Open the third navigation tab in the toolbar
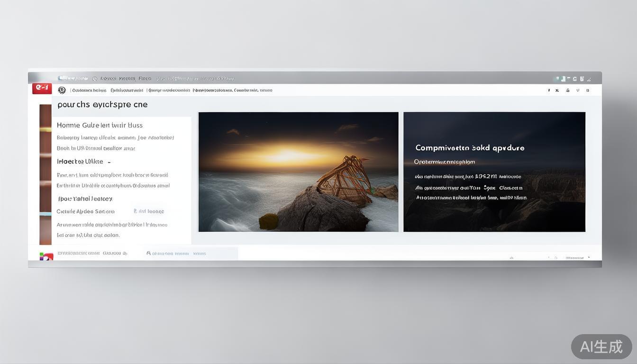637x364 pixels. (x=169, y=90)
